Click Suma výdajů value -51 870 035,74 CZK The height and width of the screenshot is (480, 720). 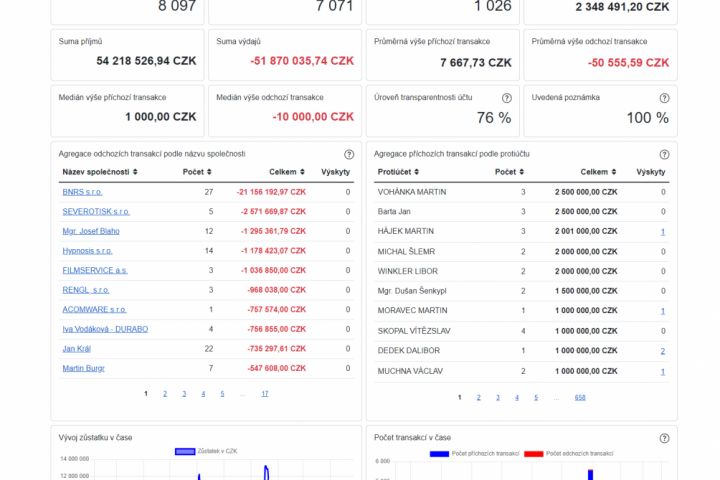302,61
